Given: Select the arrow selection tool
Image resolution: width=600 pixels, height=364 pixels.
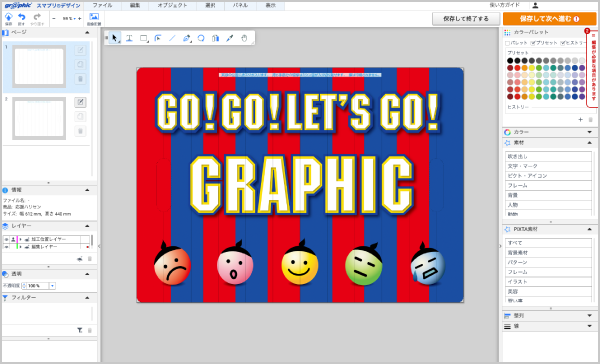Looking at the screenshot, I should coord(114,38).
